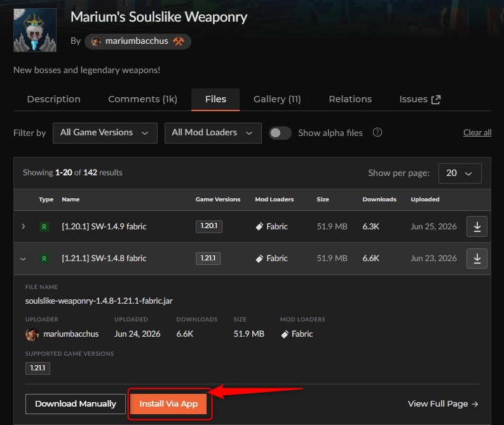504x425 pixels.
Task: Open the All Mod Loaders dropdown
Action: click(x=213, y=133)
